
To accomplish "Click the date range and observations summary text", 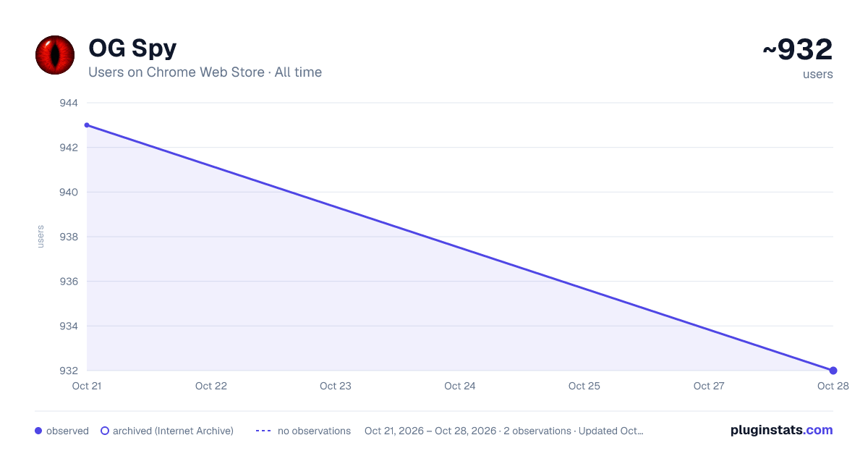I will pos(503,431).
